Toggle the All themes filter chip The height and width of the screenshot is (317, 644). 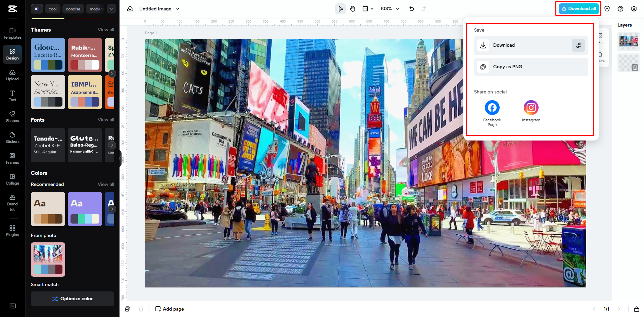click(x=37, y=8)
